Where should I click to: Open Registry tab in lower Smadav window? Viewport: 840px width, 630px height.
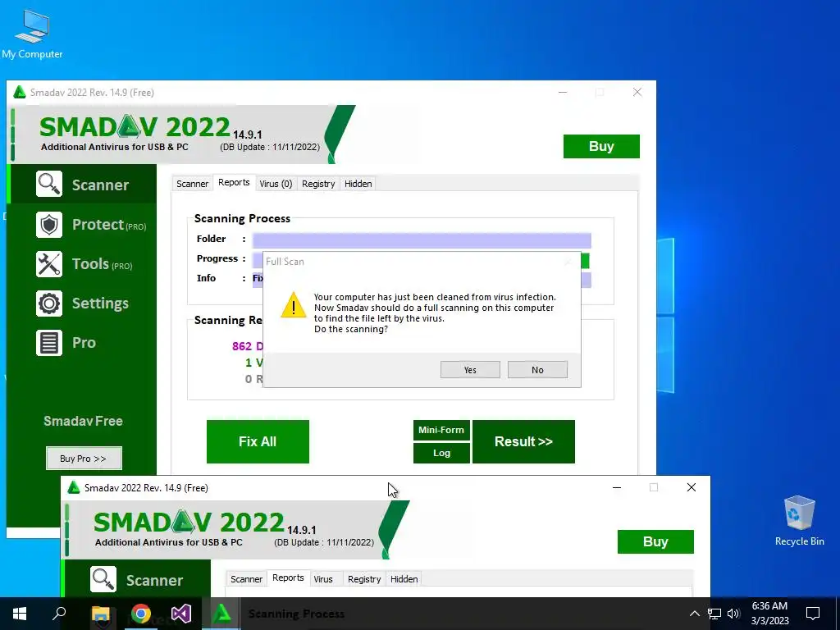coord(364,579)
